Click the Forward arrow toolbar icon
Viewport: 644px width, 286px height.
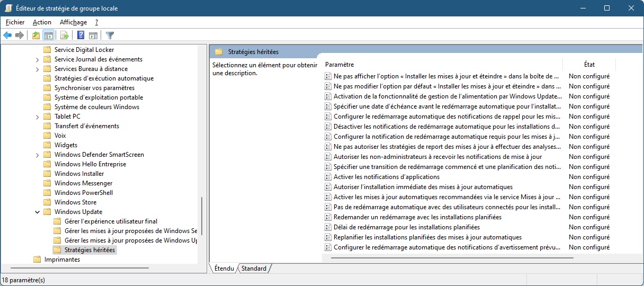point(20,35)
